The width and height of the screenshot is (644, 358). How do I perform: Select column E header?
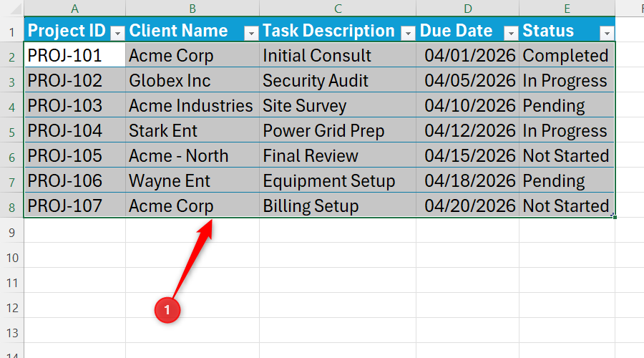point(567,8)
